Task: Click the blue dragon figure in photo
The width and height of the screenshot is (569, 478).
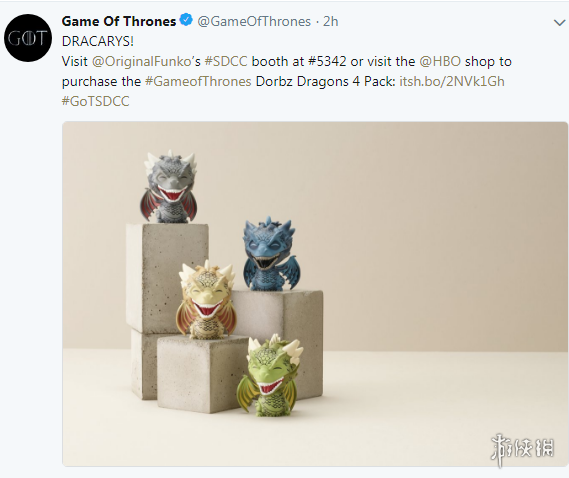Action: tap(271, 254)
